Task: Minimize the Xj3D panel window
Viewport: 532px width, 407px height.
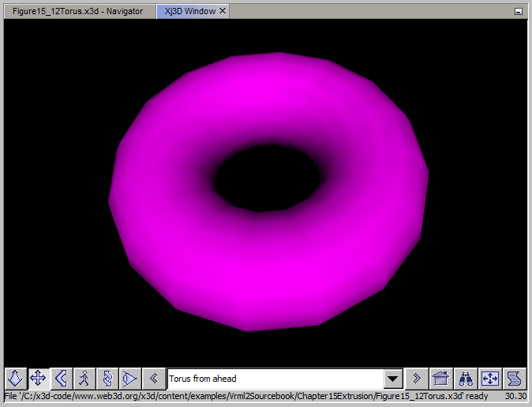Action: pyautogui.click(x=518, y=12)
